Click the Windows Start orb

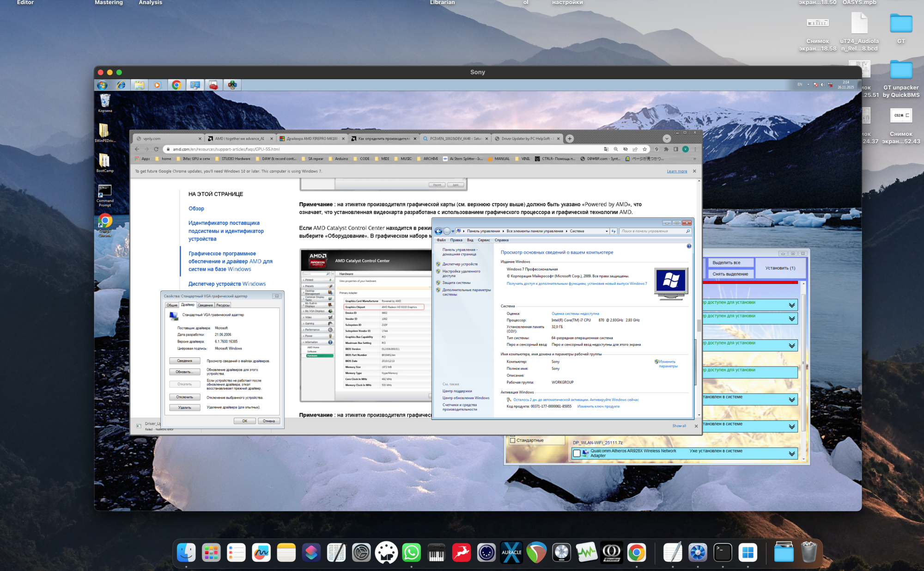click(x=102, y=85)
